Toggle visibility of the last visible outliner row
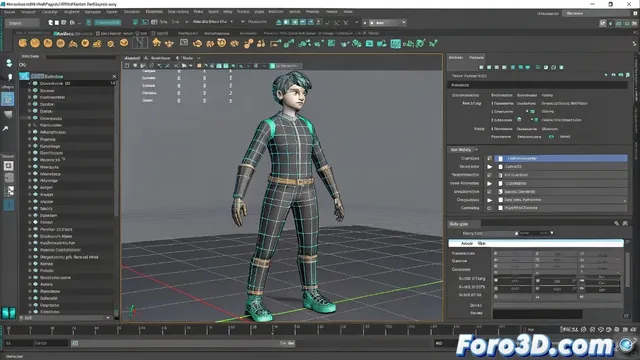 pyautogui.click(x=35, y=311)
